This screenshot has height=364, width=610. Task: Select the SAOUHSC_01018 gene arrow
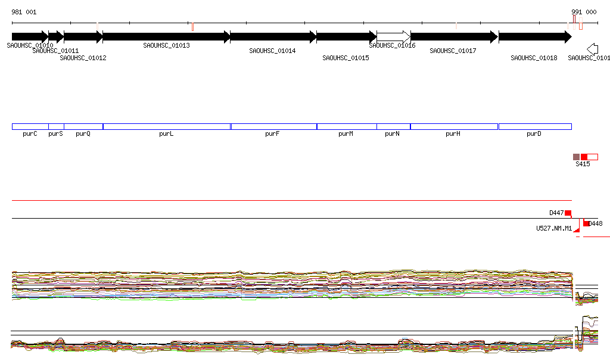(x=534, y=37)
